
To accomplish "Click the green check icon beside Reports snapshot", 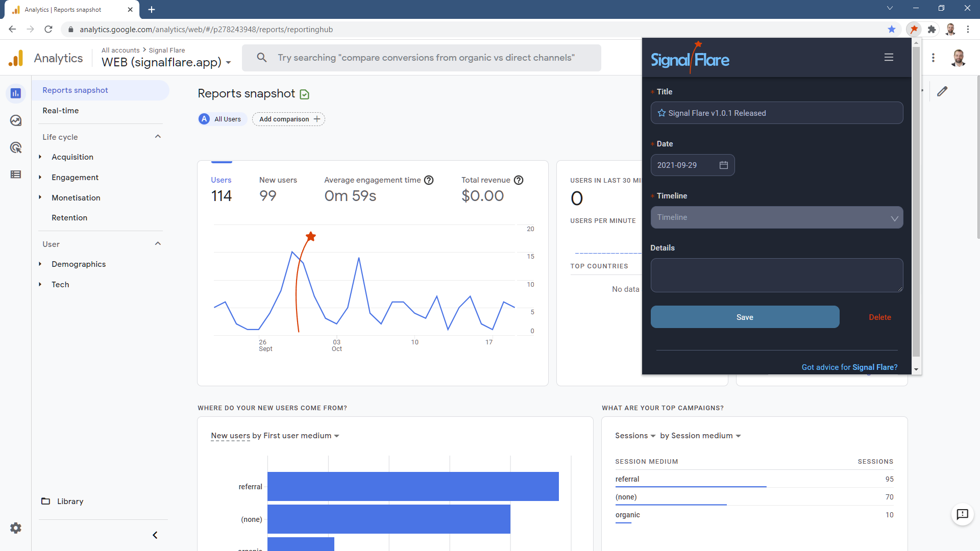I will point(305,94).
